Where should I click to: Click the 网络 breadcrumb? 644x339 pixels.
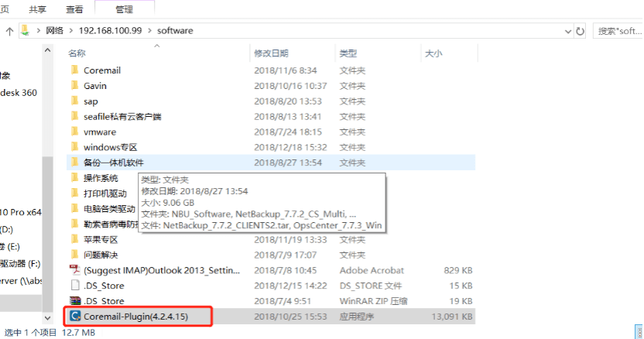[55, 31]
